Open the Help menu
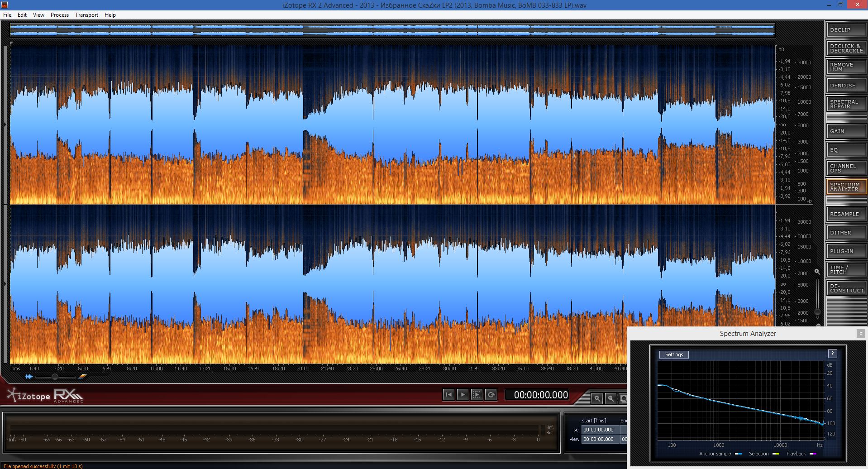The height and width of the screenshot is (469, 868). [x=110, y=15]
